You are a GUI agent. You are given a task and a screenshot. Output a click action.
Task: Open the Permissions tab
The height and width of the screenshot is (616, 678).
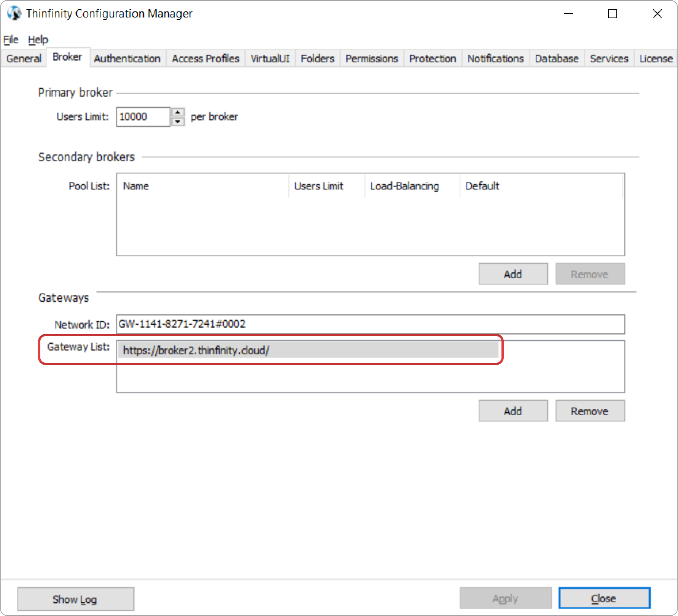[372, 59]
